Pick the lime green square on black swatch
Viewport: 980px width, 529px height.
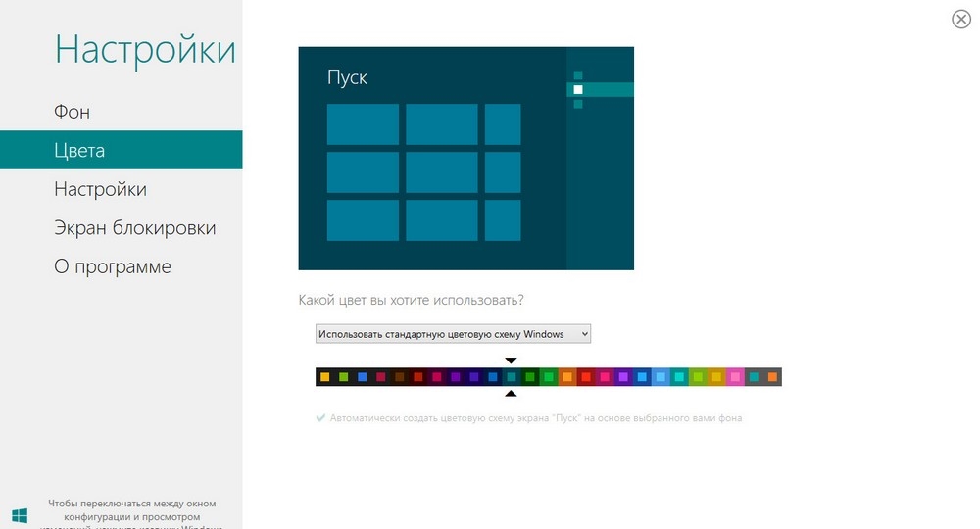click(344, 376)
